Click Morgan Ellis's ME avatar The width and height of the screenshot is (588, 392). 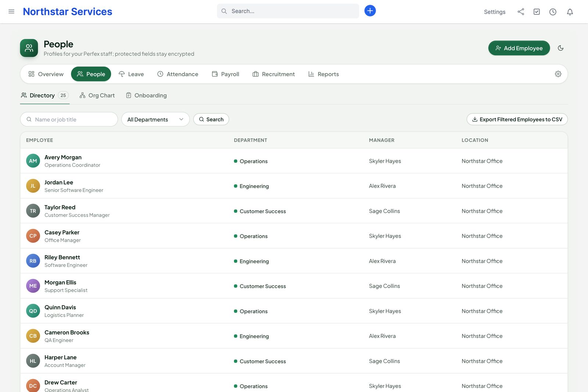point(33,286)
